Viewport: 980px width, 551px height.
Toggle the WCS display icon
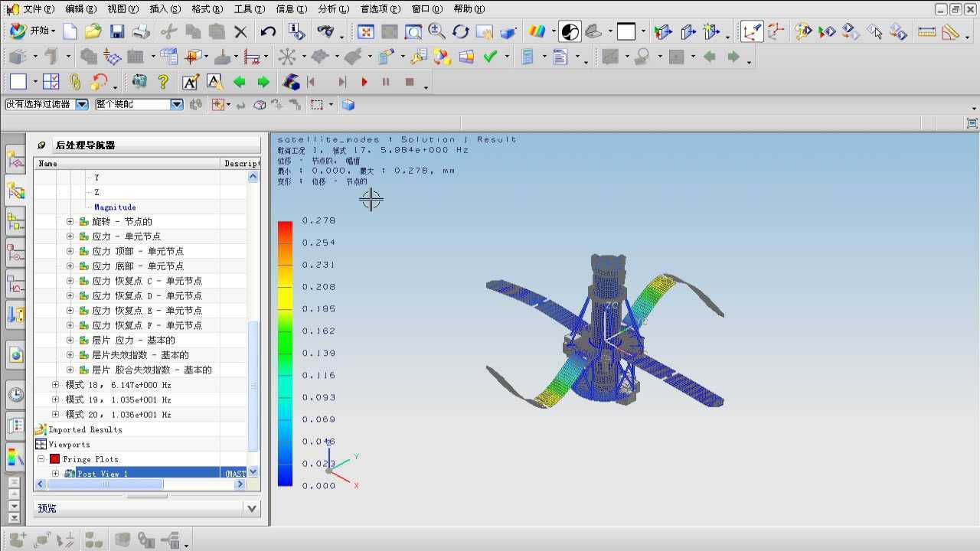(751, 32)
